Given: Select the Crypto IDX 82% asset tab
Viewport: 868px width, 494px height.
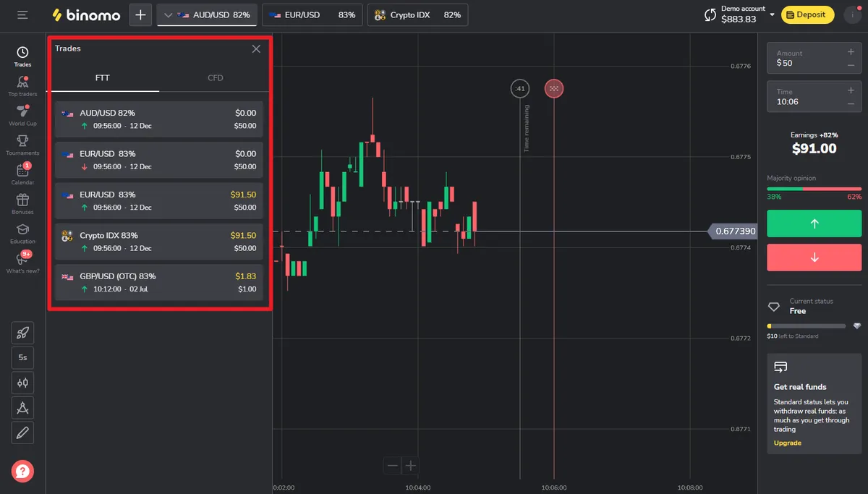Looking at the screenshot, I should pyautogui.click(x=418, y=14).
